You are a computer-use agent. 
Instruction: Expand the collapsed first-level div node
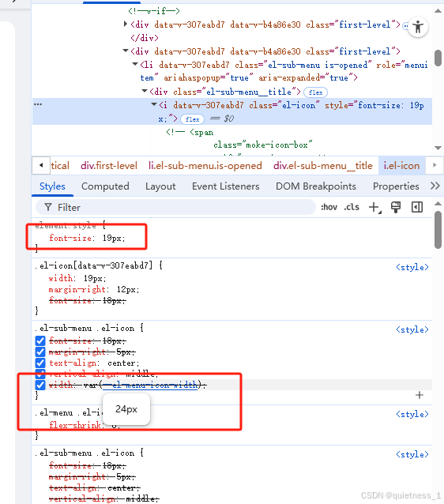126,24
